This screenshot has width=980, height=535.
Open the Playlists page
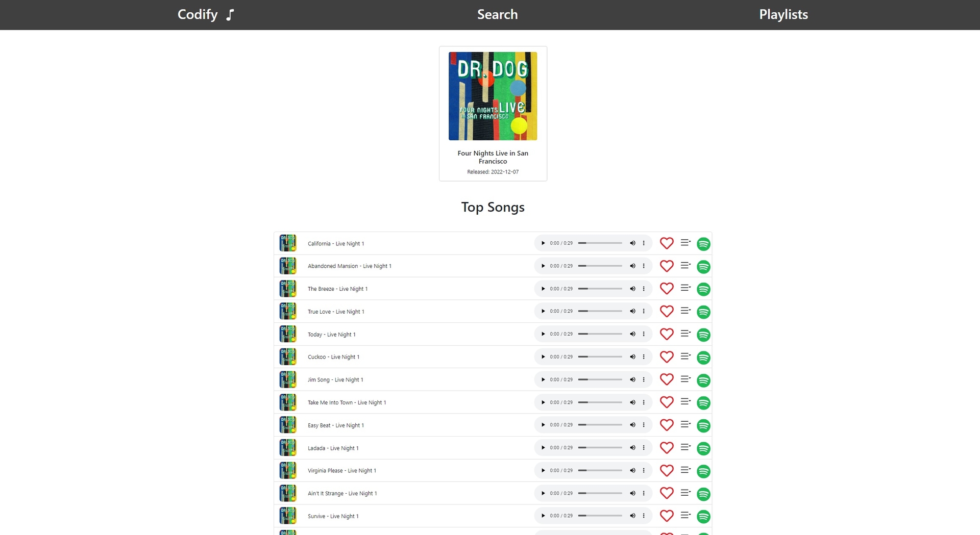(x=783, y=14)
